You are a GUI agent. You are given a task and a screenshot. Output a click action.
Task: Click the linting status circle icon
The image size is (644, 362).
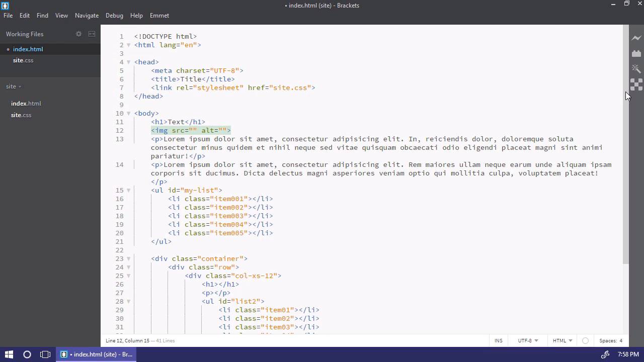585,340
